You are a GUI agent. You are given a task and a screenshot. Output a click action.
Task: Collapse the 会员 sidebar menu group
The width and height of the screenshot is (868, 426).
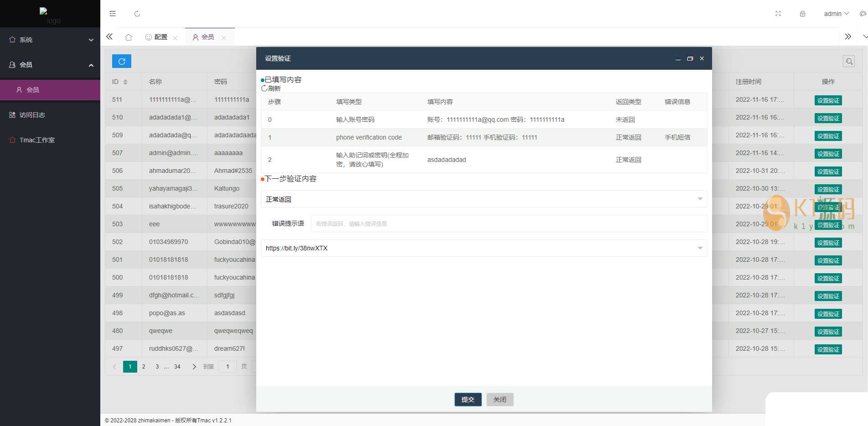coord(50,65)
